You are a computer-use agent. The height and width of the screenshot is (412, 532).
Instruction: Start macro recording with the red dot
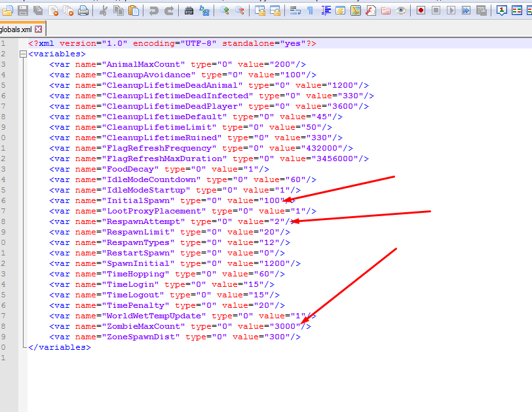(x=421, y=11)
